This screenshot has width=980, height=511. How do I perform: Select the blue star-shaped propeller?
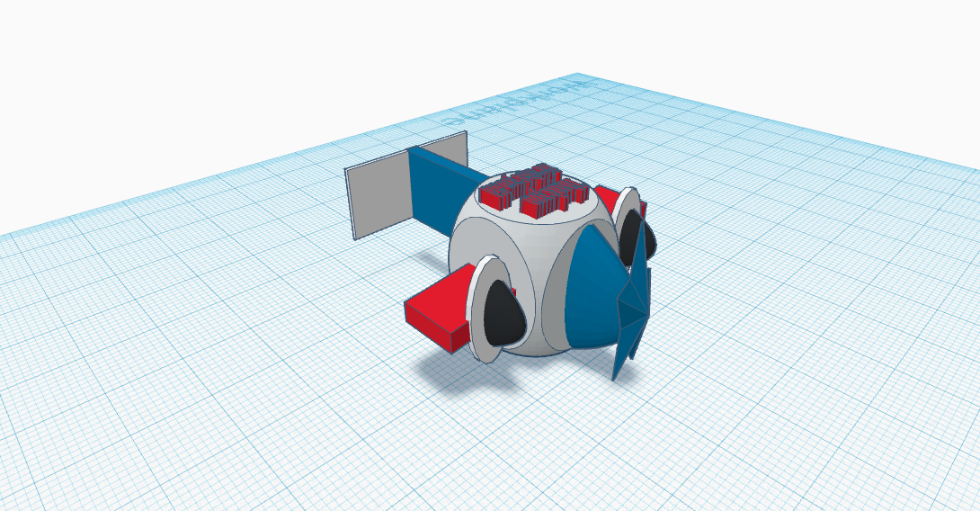pyautogui.click(x=632, y=303)
